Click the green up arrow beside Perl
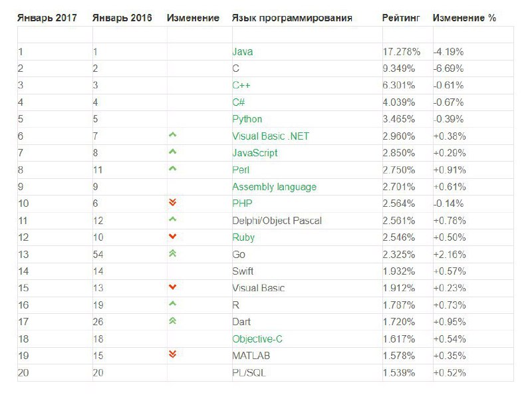 coord(172,168)
